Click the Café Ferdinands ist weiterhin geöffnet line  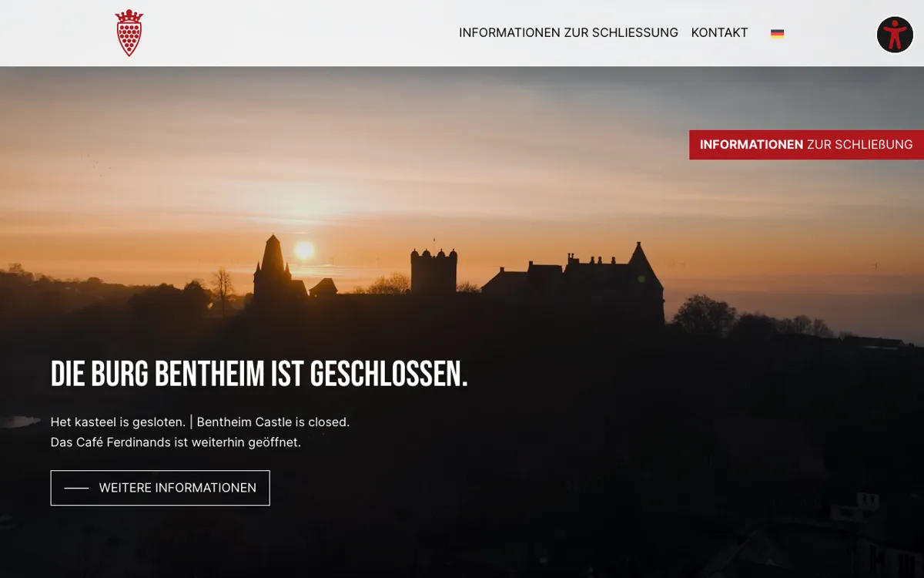(x=176, y=442)
